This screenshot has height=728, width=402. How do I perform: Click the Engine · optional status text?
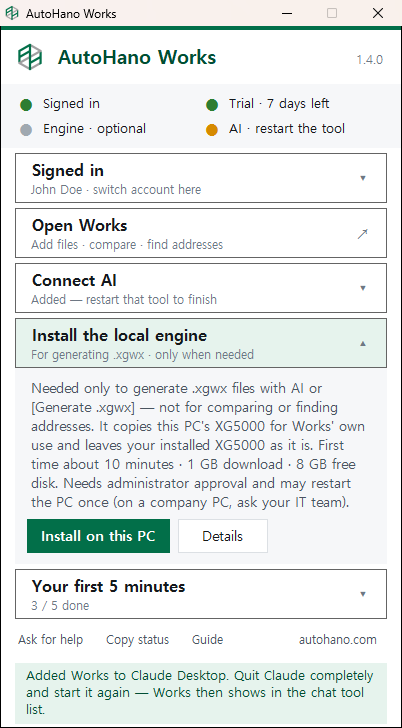(x=94, y=129)
